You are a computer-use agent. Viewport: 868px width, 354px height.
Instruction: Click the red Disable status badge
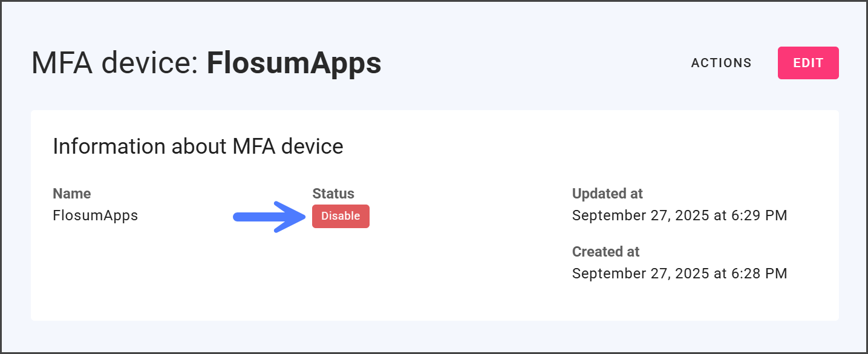(341, 216)
